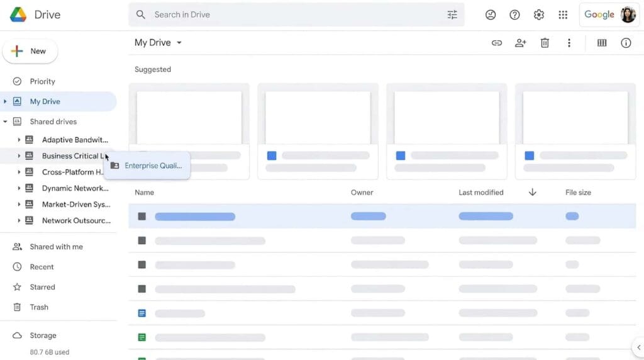Viewport: 644px width, 360px height.
Task: Click the New button
Action: (x=30, y=51)
